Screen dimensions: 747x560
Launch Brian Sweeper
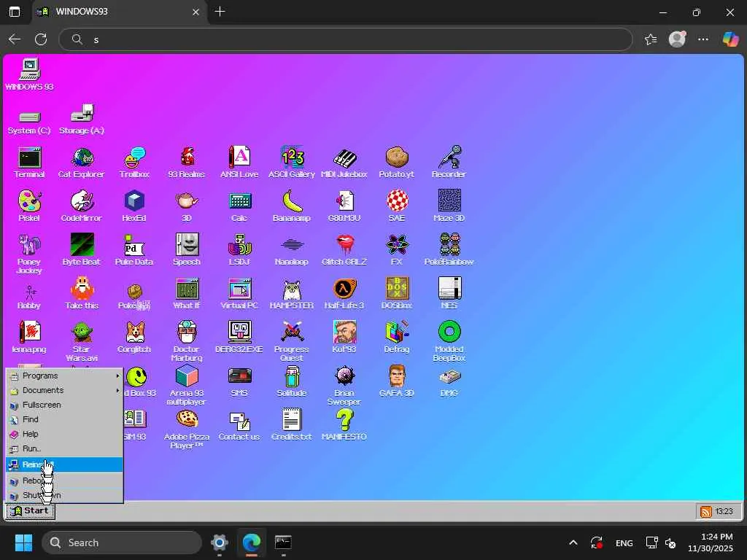[344, 385]
